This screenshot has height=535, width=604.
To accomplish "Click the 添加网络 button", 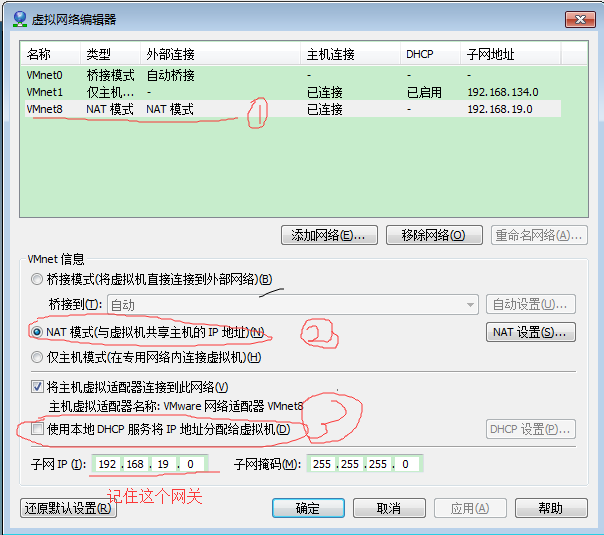I will pyautogui.click(x=330, y=235).
